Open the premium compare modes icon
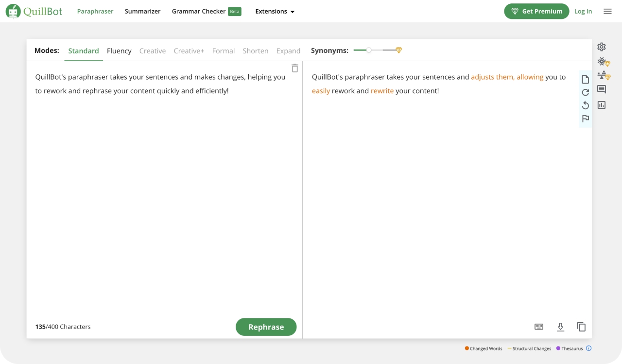The image size is (622, 364). pos(604,76)
